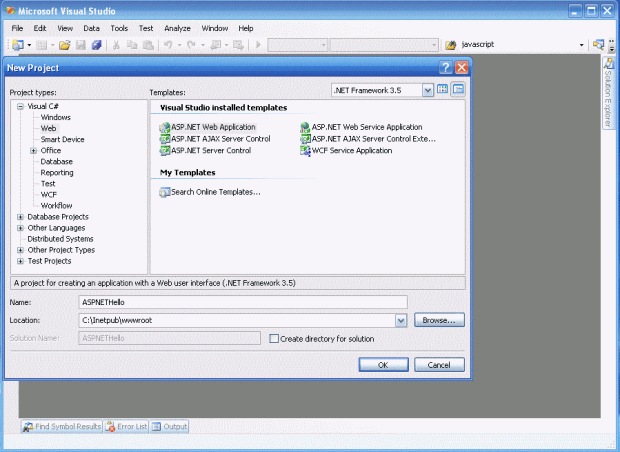Select Distributed Systems project type

click(x=60, y=239)
